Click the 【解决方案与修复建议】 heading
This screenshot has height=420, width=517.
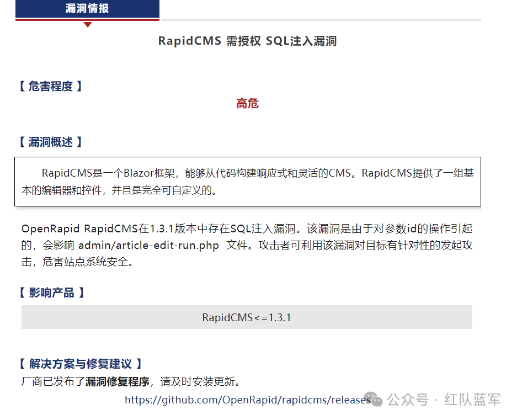81,364
